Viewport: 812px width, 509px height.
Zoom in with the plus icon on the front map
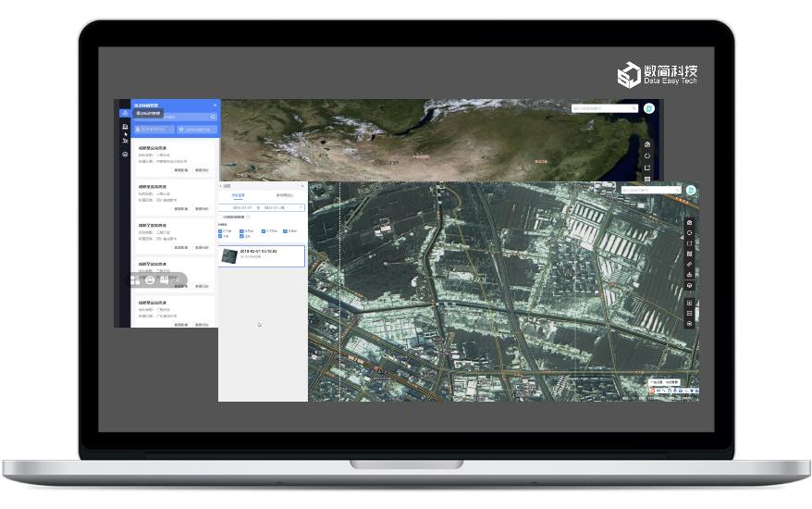click(x=689, y=303)
